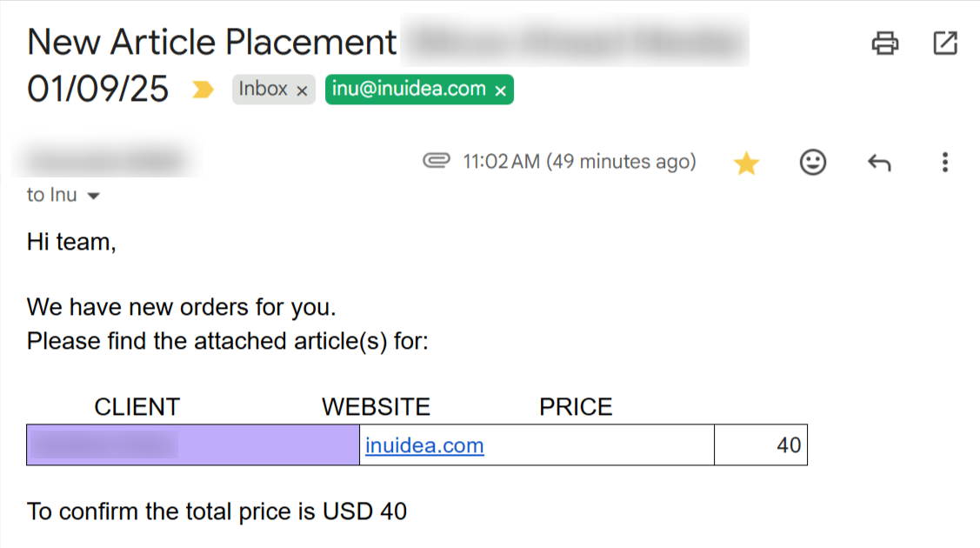980x548 pixels.
Task: Click the WEBSITE column header
Action: coord(376,407)
